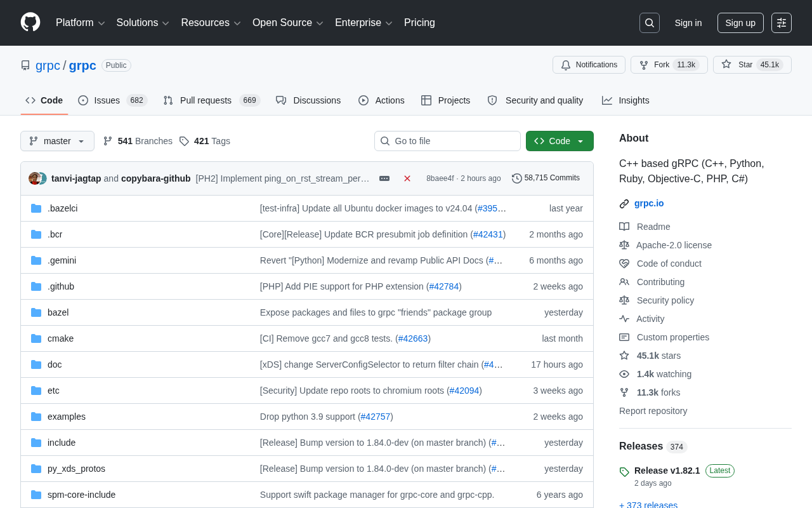Viewport: 812px width, 508px height.
Task: Open pull request #42663 link
Action: point(413,338)
